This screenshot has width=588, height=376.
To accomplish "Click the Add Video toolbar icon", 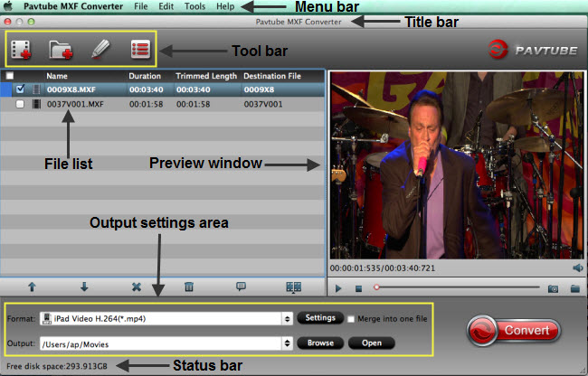I will click(21, 50).
